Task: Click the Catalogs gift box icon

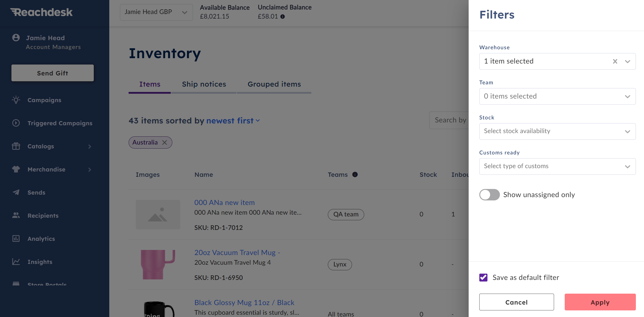Action: 16,146
